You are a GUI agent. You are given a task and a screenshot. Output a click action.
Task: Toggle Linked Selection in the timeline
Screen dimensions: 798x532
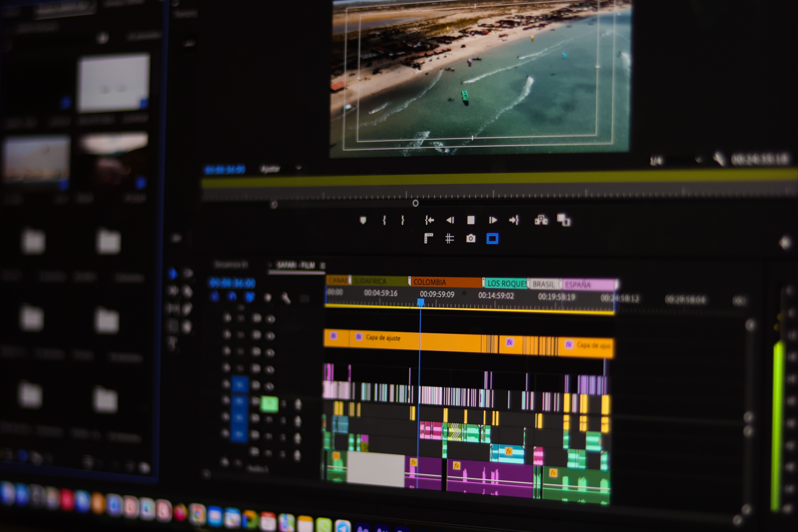click(250, 297)
